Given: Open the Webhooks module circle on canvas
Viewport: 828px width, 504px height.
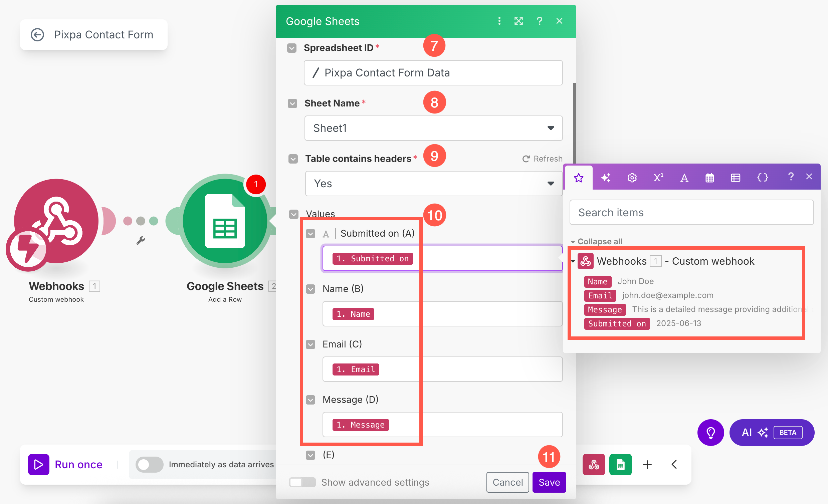Looking at the screenshot, I should click(x=56, y=221).
